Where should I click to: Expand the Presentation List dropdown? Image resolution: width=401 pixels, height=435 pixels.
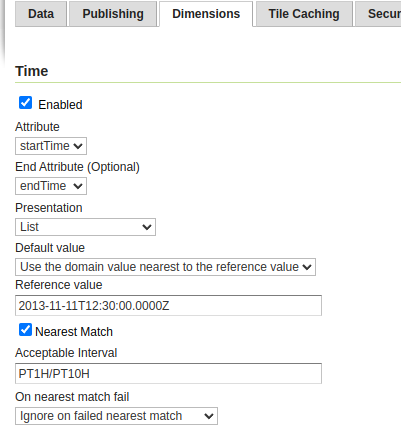point(85,227)
